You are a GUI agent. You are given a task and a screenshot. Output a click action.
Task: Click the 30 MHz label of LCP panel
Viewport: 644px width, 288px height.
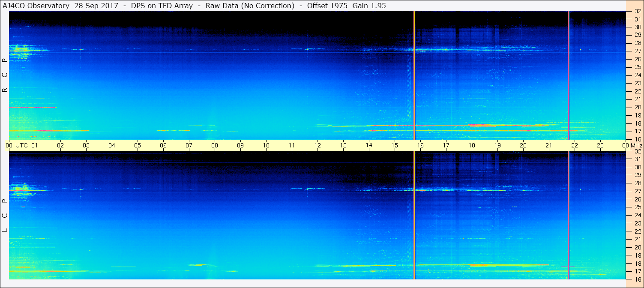[638, 167]
